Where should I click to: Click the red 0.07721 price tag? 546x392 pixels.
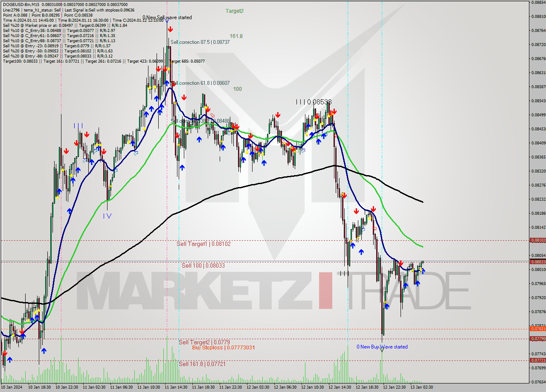pyautogui.click(x=537, y=360)
